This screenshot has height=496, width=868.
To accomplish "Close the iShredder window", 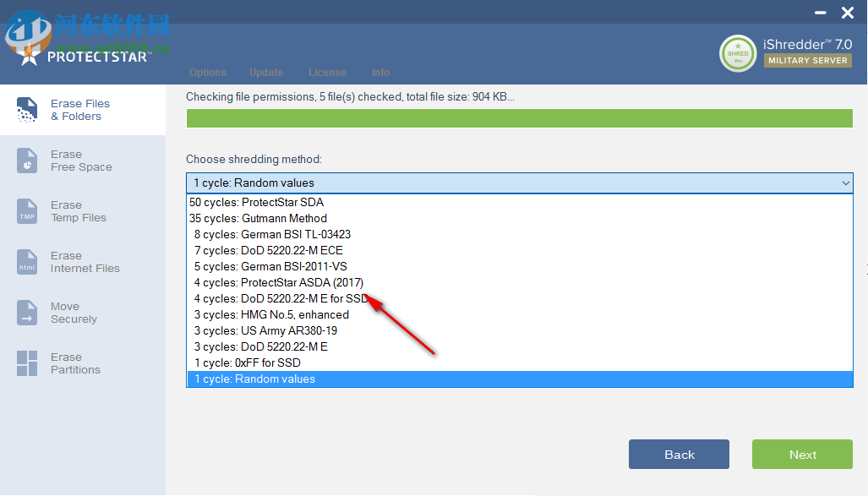I will [x=848, y=13].
